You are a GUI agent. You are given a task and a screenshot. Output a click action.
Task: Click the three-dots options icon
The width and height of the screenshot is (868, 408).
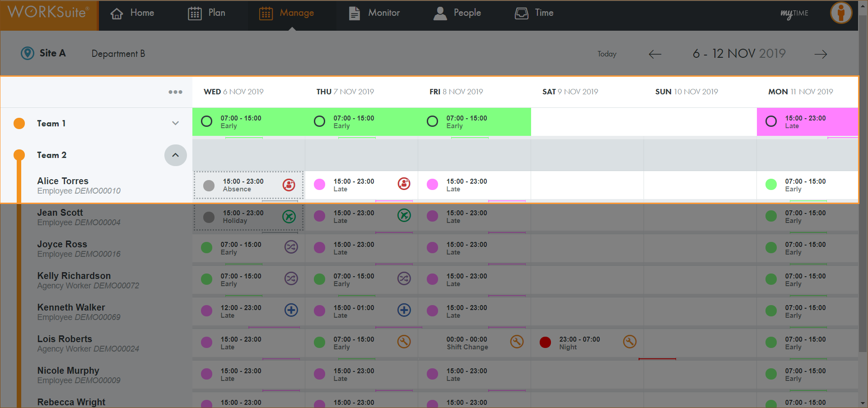pyautogui.click(x=175, y=92)
